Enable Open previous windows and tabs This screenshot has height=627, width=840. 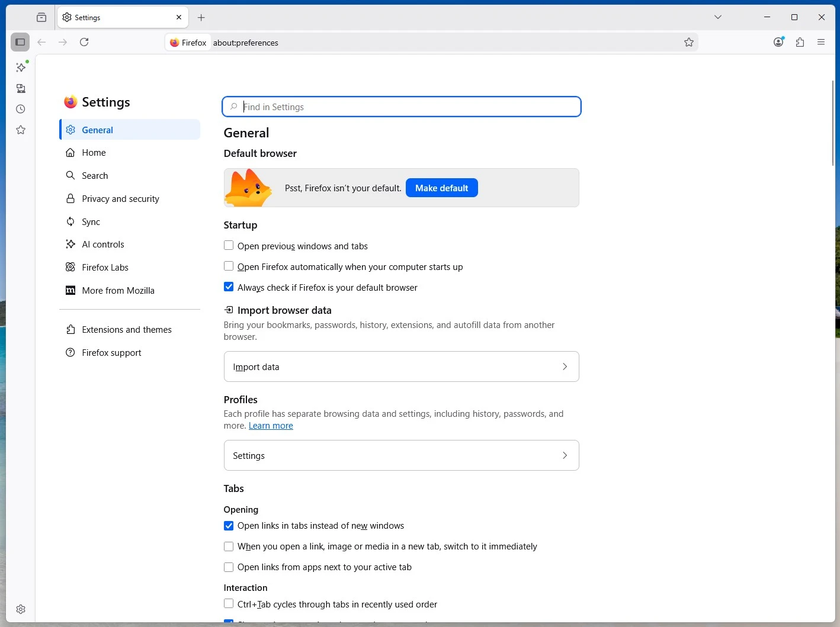click(x=229, y=245)
